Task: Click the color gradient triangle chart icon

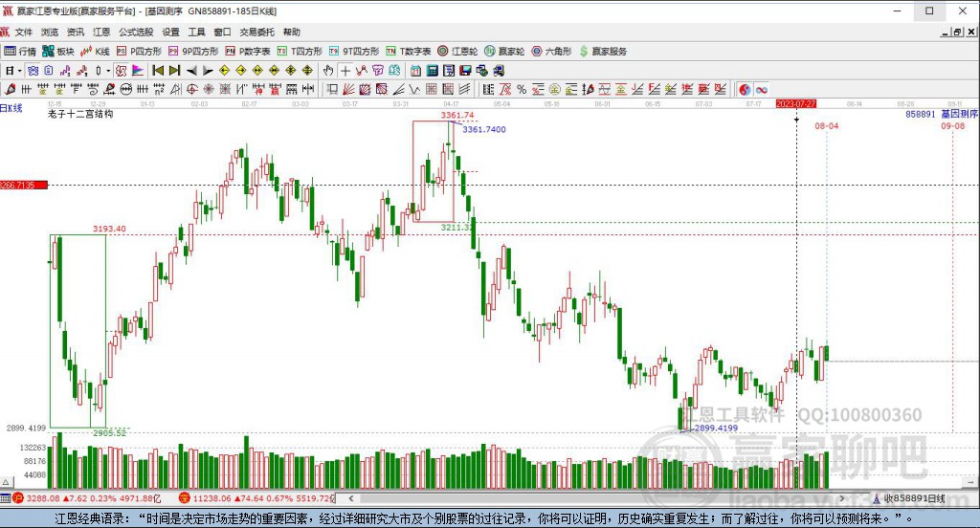Action: (138, 71)
